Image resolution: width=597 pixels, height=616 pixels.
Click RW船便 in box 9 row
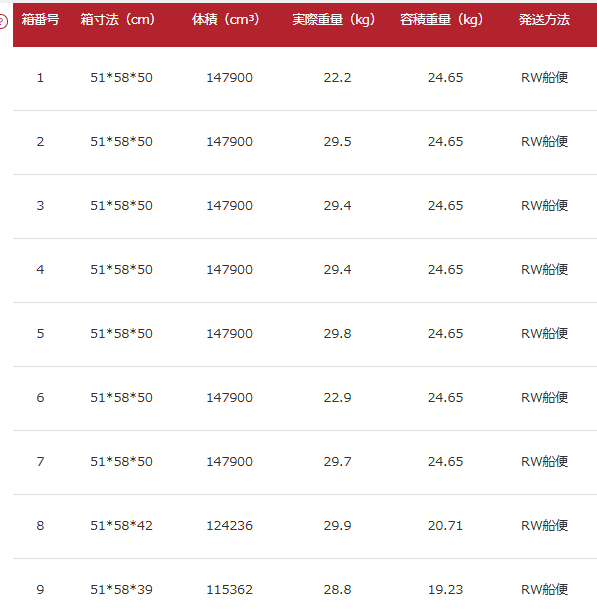point(544,590)
